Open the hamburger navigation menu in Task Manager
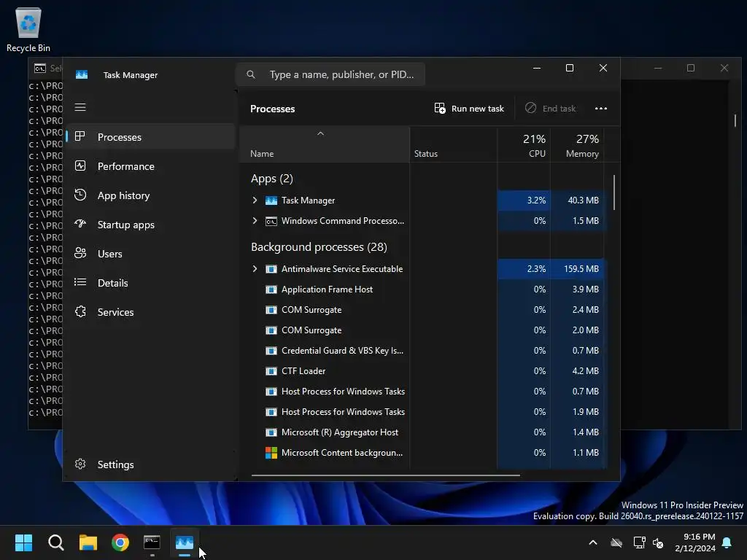 coord(80,108)
